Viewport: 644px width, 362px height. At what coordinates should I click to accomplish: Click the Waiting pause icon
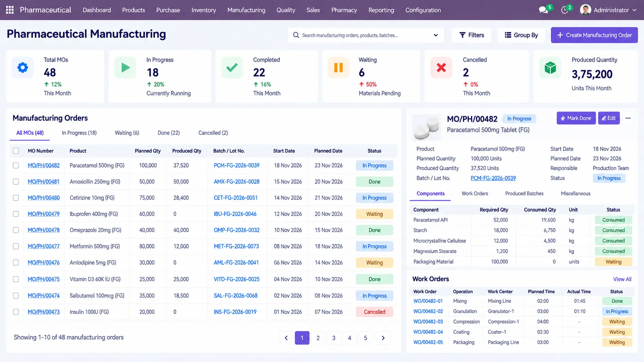(338, 68)
